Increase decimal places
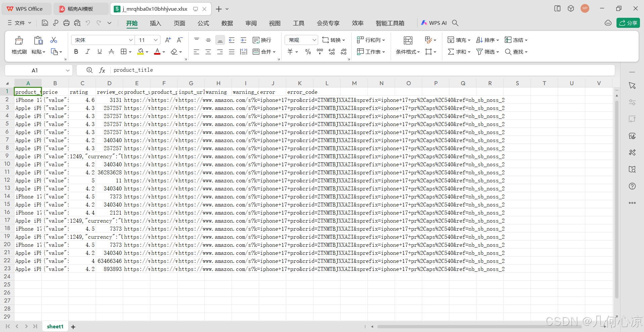Screen dimensions: 644x332 coord(332,52)
